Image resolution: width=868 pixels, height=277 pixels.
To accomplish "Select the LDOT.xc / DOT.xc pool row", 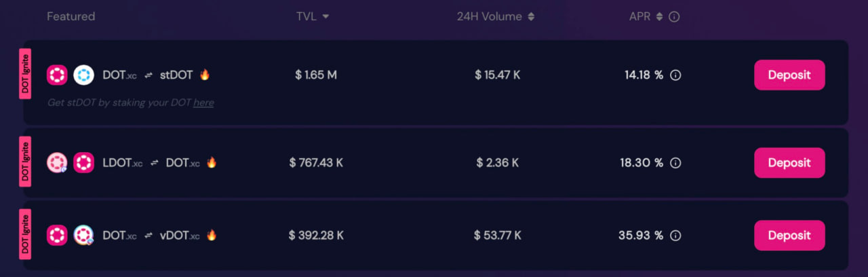I will (x=436, y=163).
